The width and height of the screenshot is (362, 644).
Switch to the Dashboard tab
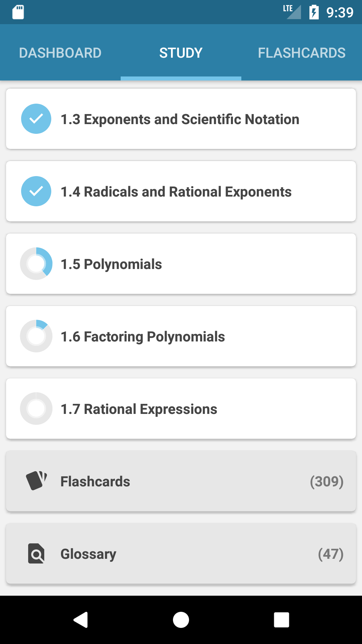click(60, 53)
